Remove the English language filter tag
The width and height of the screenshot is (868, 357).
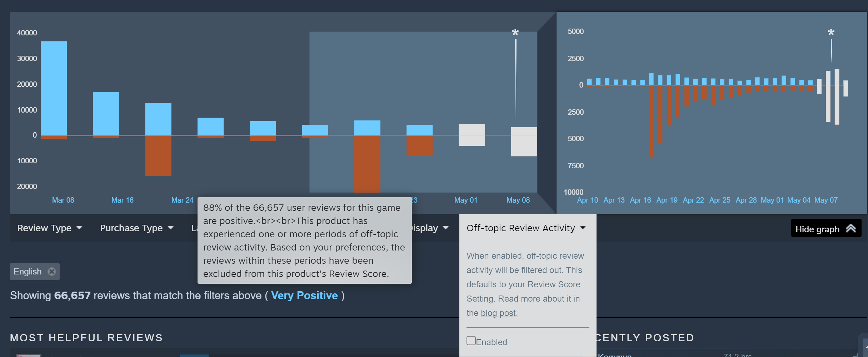click(52, 272)
